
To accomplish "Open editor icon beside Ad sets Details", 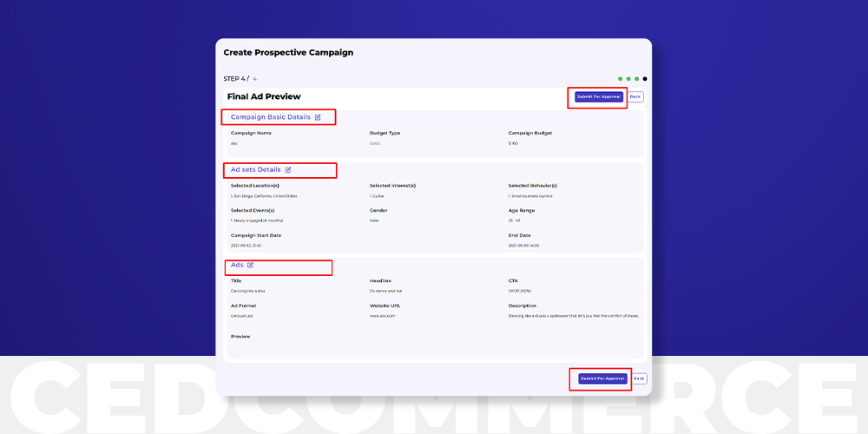I will tap(288, 170).
